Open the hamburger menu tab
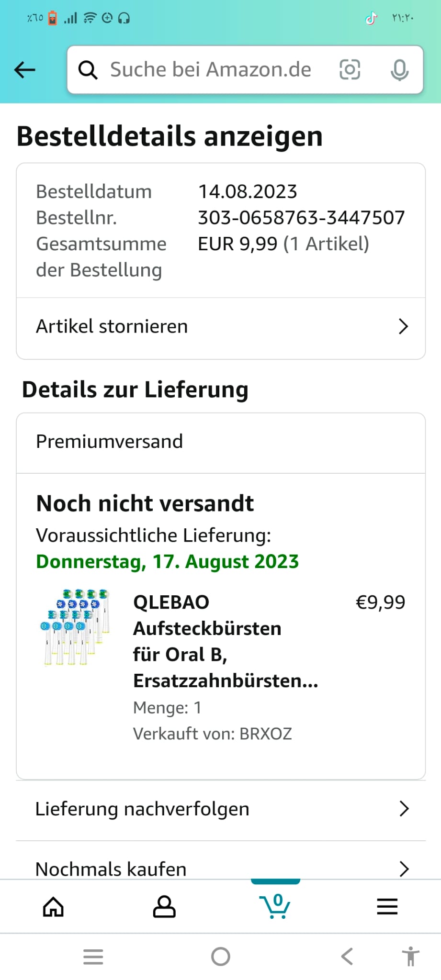This screenshot has height=980, width=441. [387, 906]
